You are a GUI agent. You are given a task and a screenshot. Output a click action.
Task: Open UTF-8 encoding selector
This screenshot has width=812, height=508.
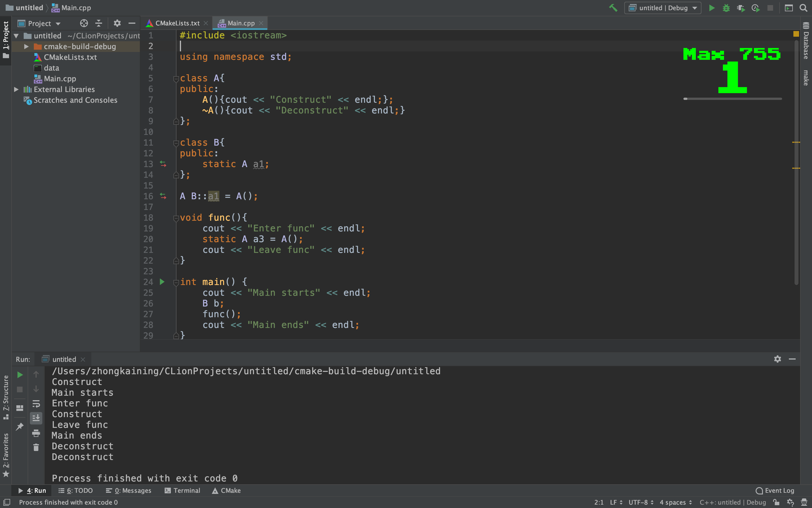tap(641, 502)
